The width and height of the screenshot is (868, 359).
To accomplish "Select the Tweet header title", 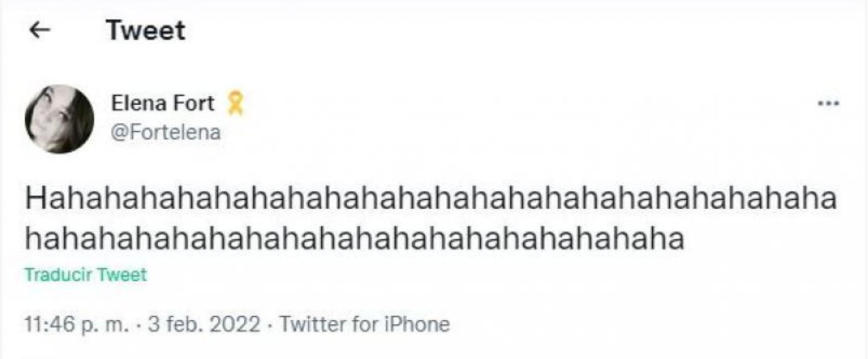I will [146, 31].
